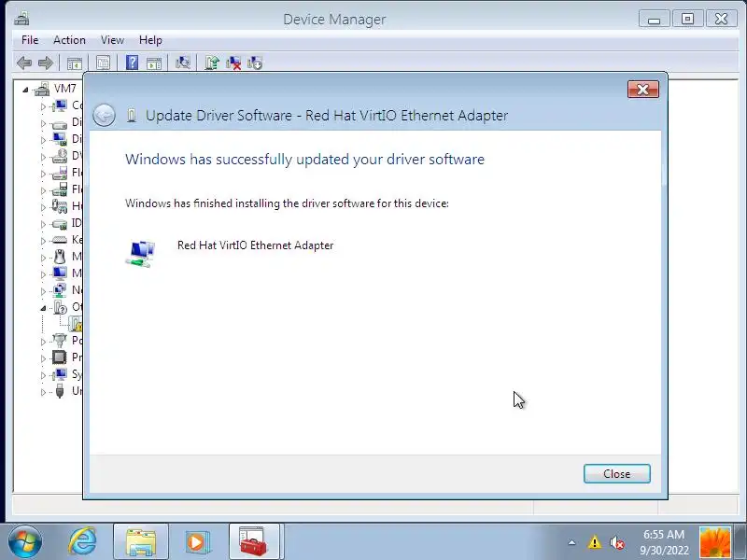The height and width of the screenshot is (560, 747).
Task: Select the unknown device with yellow warning icon
Action: tap(76, 324)
